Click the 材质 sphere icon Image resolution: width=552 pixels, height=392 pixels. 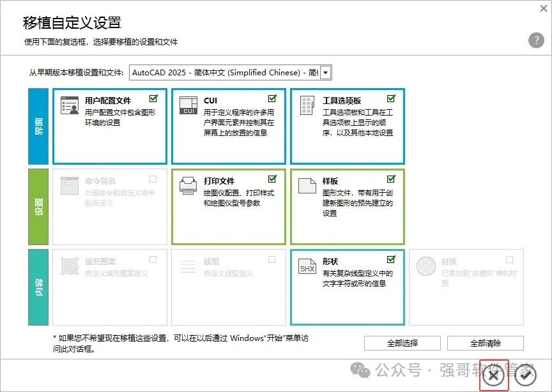tap(426, 266)
